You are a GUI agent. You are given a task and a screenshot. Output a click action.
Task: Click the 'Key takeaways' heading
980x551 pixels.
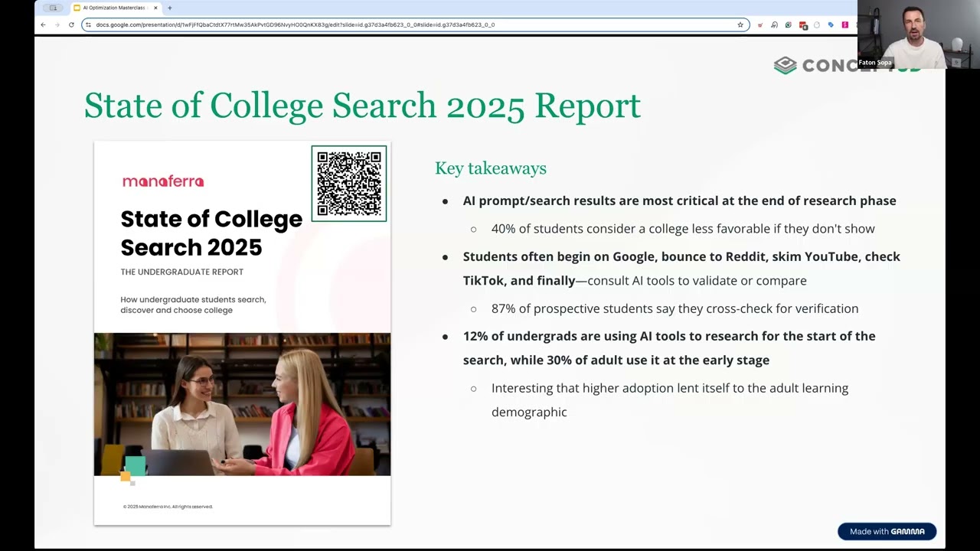click(x=491, y=168)
